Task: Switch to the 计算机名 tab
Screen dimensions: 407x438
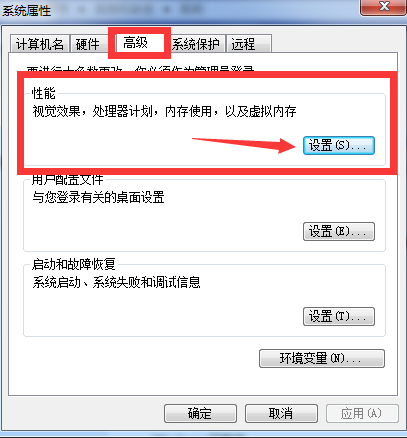Action: (x=40, y=44)
